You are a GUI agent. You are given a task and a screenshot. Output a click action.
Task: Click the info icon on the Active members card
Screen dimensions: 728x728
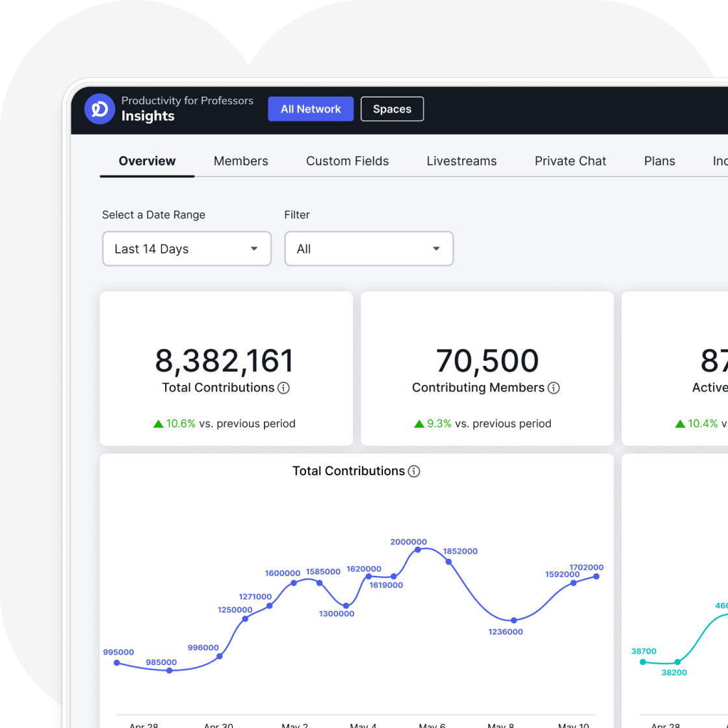pyautogui.click(x=724, y=388)
